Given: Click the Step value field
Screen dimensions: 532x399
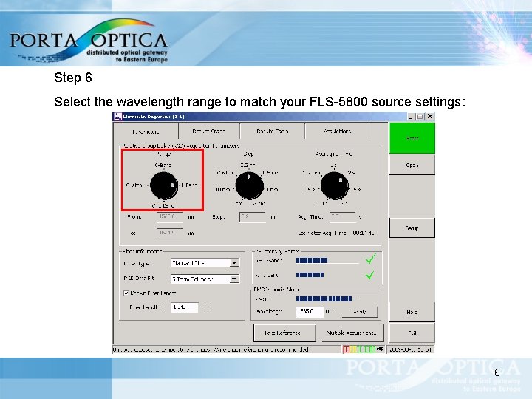Looking at the screenshot, I should (253, 217).
